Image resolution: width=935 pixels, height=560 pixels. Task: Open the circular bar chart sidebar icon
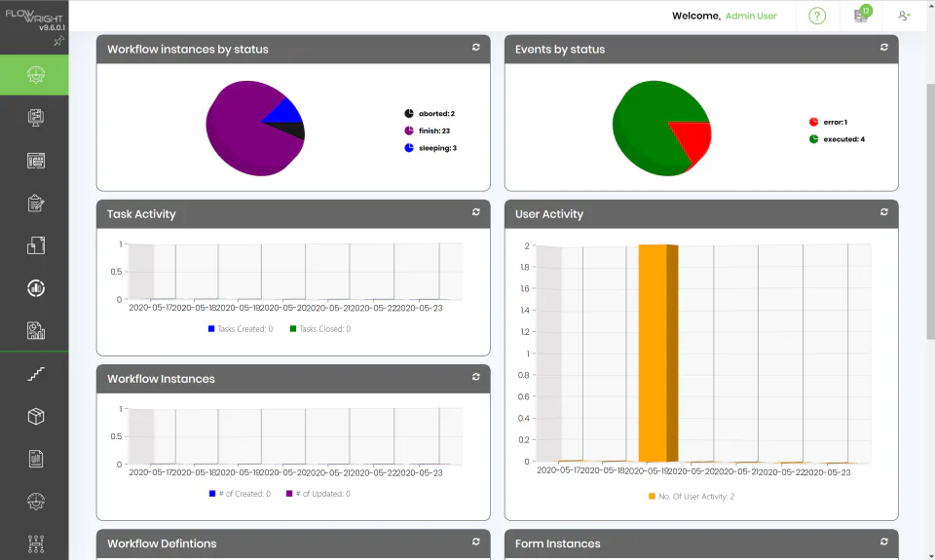click(35, 288)
